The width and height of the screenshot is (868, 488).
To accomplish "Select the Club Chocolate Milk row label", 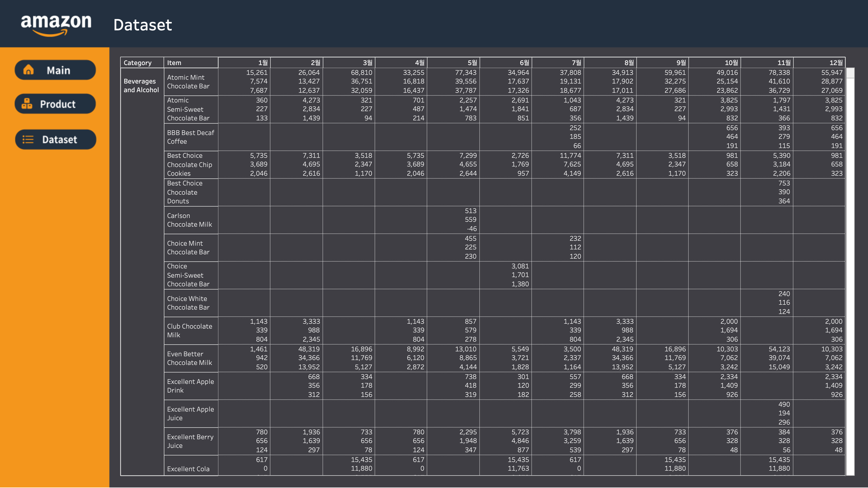I will [x=189, y=330].
